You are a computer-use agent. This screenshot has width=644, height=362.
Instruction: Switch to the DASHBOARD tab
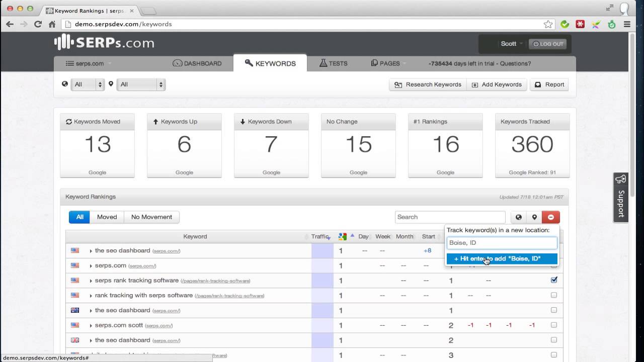(197, 63)
